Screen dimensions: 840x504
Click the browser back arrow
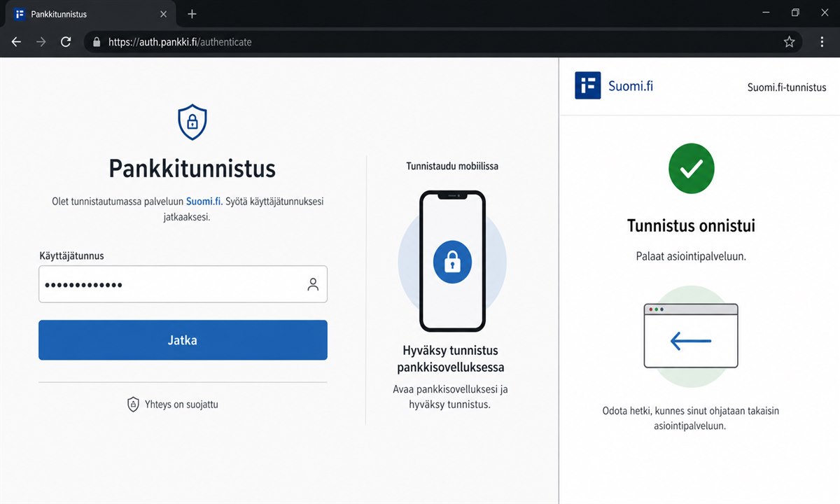coord(16,42)
